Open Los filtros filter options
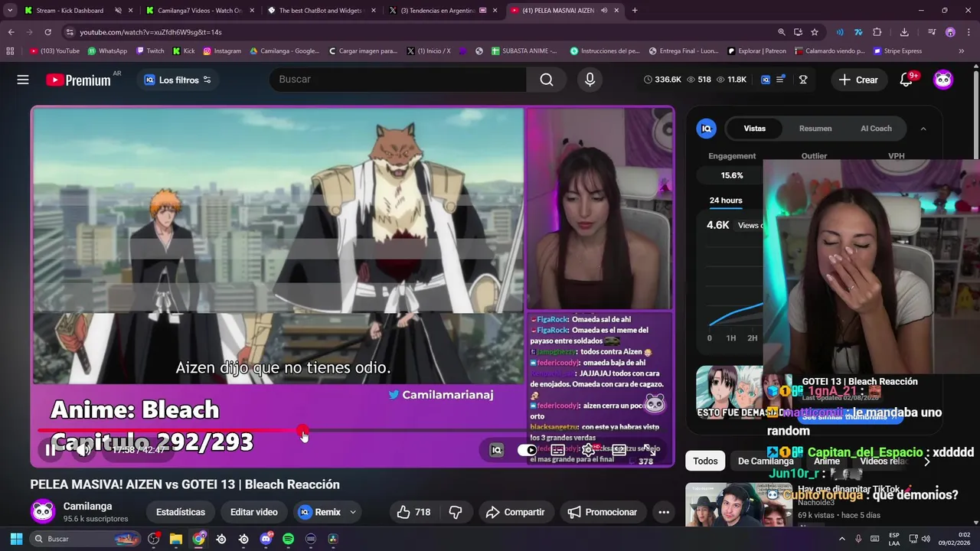 tap(178, 80)
